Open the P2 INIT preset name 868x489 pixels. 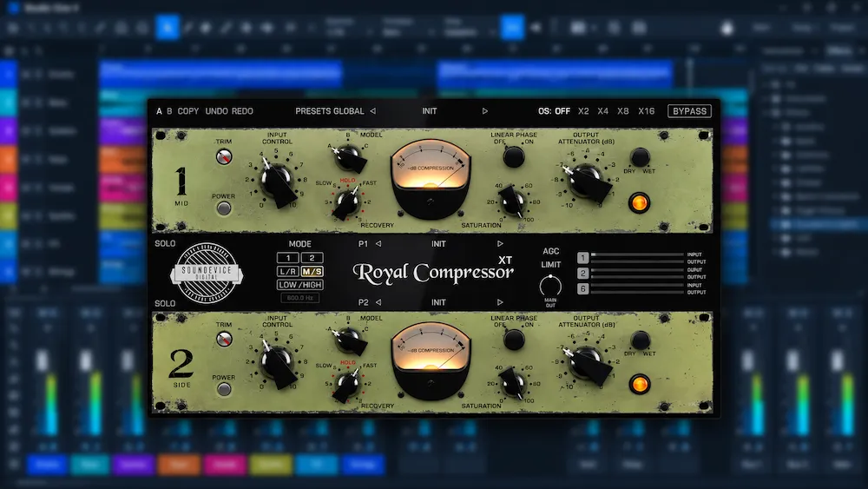[438, 302]
